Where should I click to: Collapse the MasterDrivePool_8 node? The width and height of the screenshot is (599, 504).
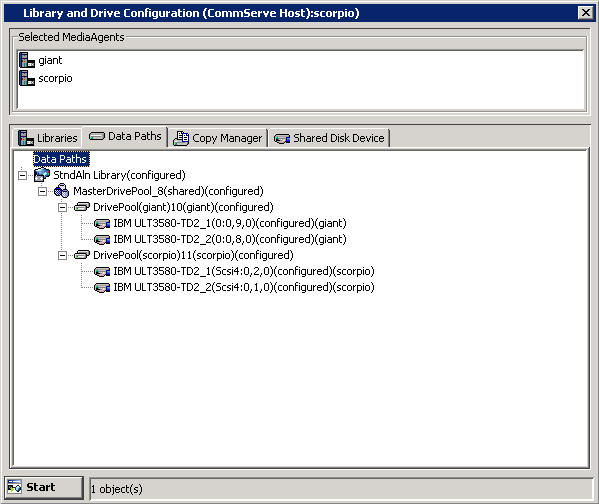(42, 191)
